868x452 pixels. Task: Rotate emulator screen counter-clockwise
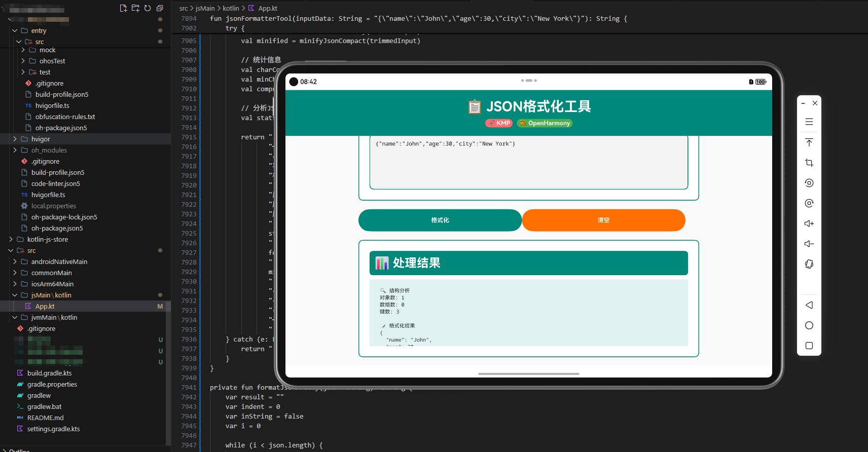(x=809, y=183)
